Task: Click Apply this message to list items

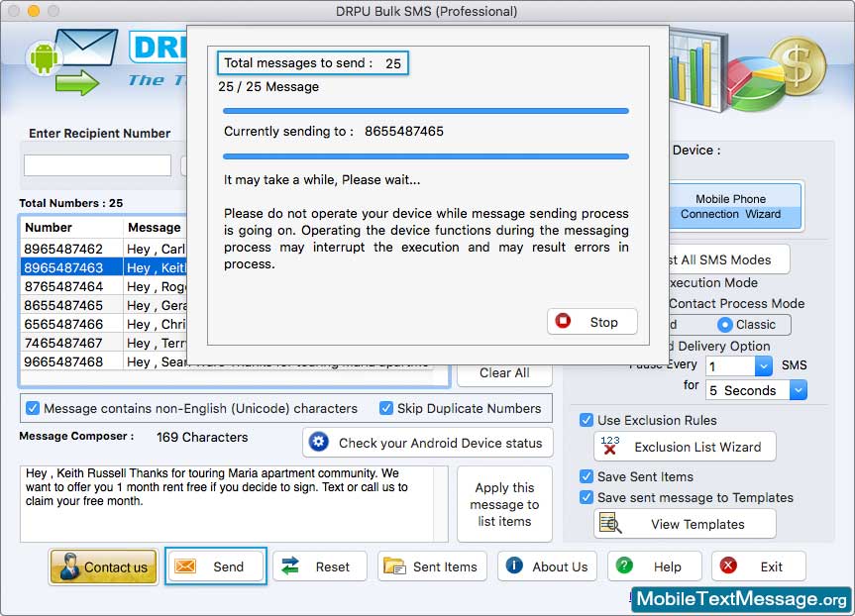Action: click(x=504, y=504)
